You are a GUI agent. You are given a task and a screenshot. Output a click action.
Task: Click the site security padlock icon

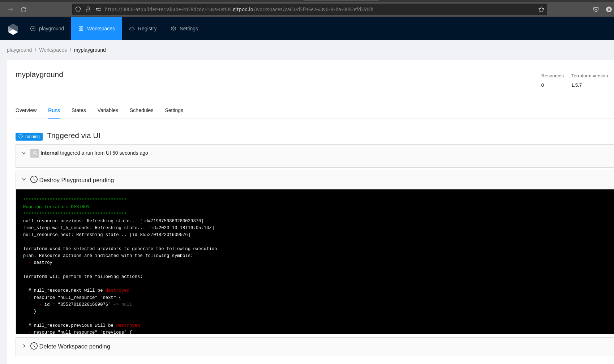88,10
